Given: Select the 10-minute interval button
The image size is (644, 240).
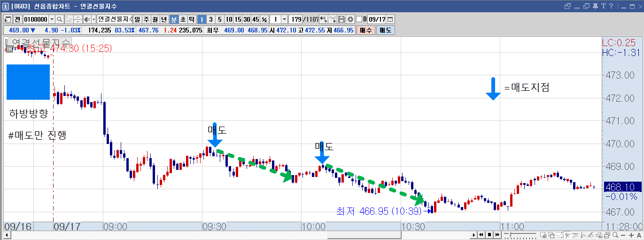Looking at the screenshot, I should click(x=229, y=19).
